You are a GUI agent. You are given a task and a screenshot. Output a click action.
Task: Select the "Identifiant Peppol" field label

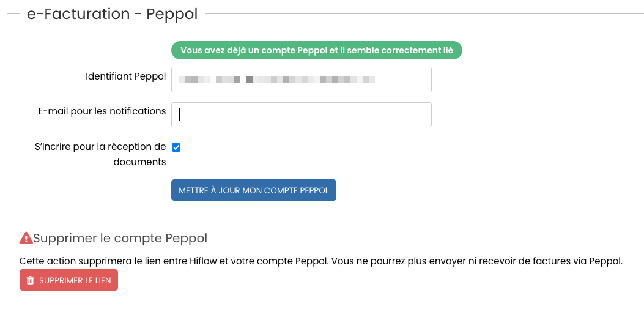tap(125, 76)
